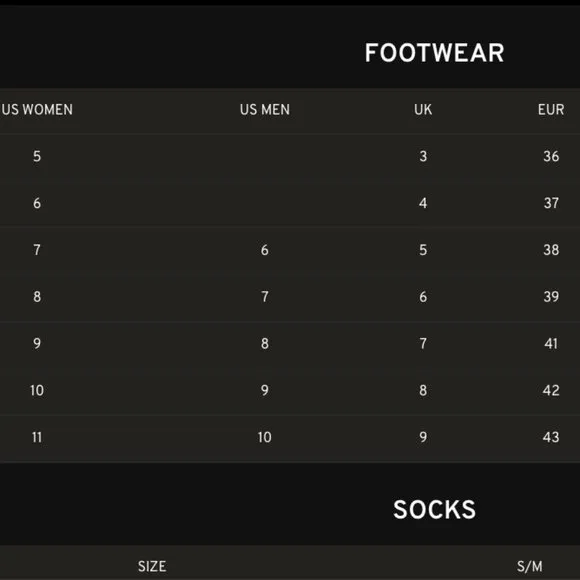Click UK size 9 cell
Viewport: 580px width, 580px height.
pos(423,437)
